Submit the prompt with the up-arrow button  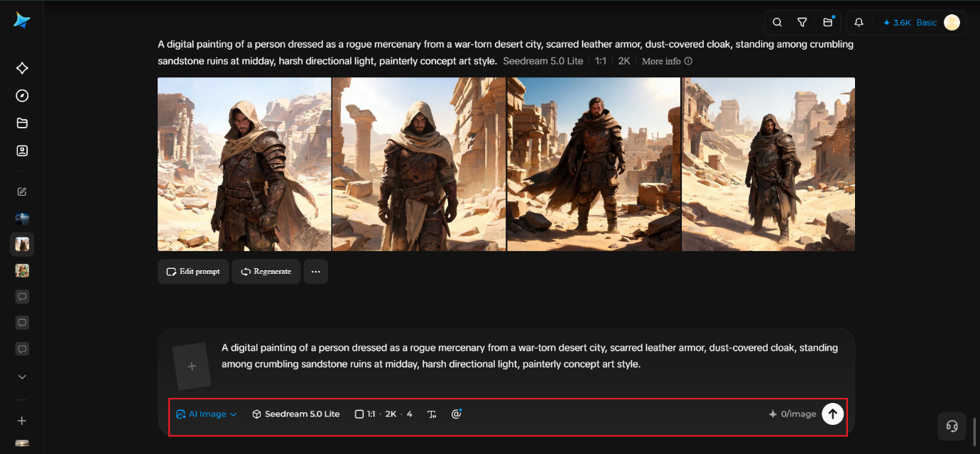coord(833,414)
